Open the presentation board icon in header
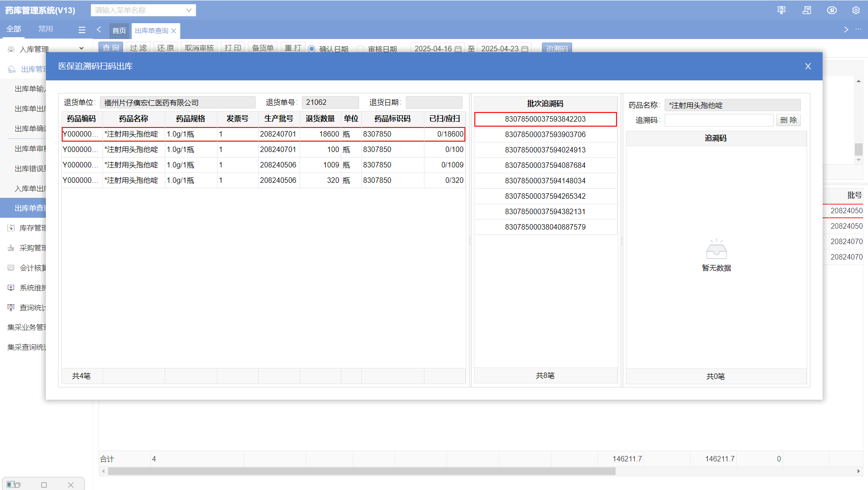The width and height of the screenshot is (868, 490). click(781, 10)
